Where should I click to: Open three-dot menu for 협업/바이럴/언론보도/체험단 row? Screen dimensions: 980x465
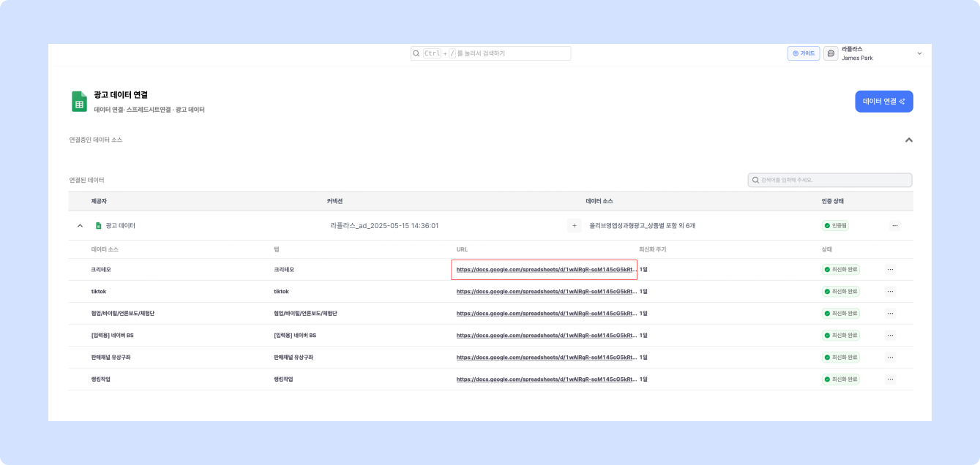[890, 314]
